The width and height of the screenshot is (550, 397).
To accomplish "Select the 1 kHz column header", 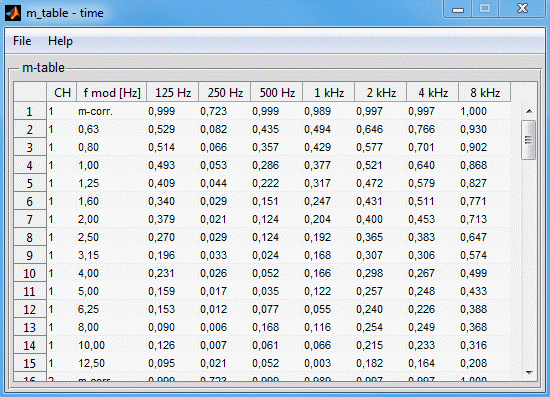I will point(329,93).
